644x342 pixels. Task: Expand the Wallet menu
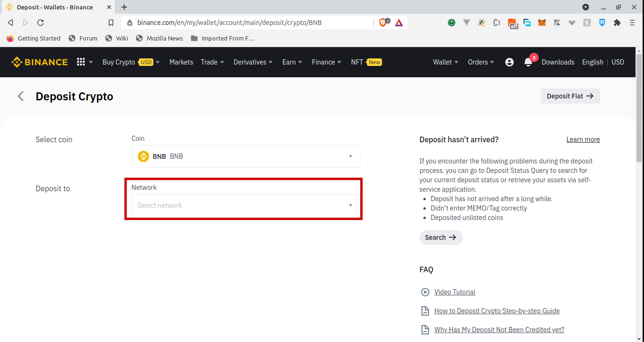446,62
